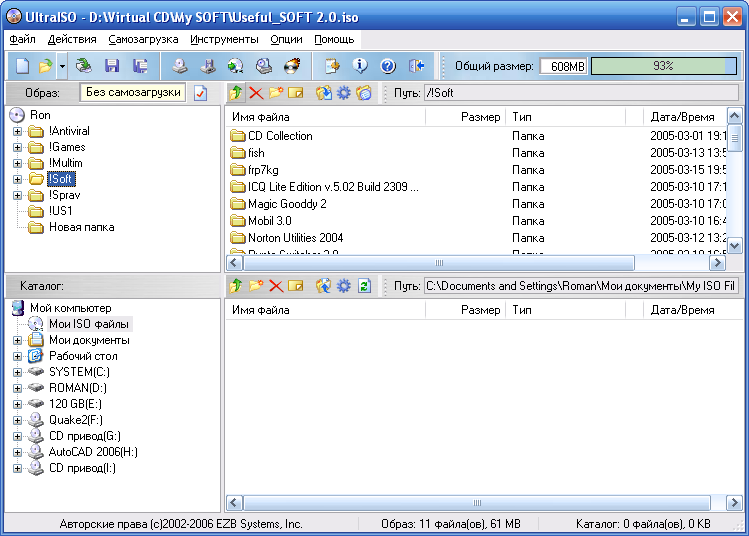Click the green Refresh icon in catalog toolbar
The height and width of the screenshot is (536, 749).
(364, 286)
